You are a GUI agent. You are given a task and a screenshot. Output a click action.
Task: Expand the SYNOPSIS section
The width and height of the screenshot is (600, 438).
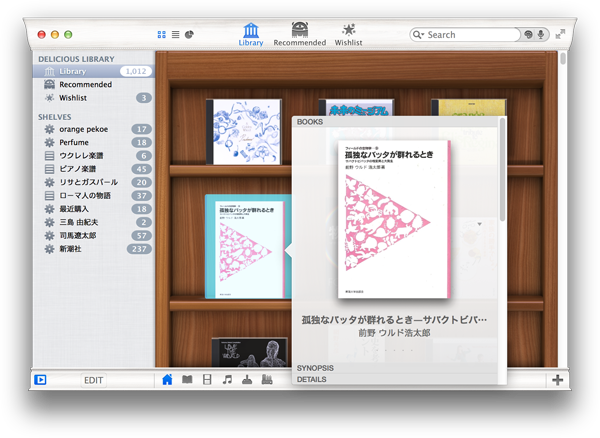(x=316, y=368)
